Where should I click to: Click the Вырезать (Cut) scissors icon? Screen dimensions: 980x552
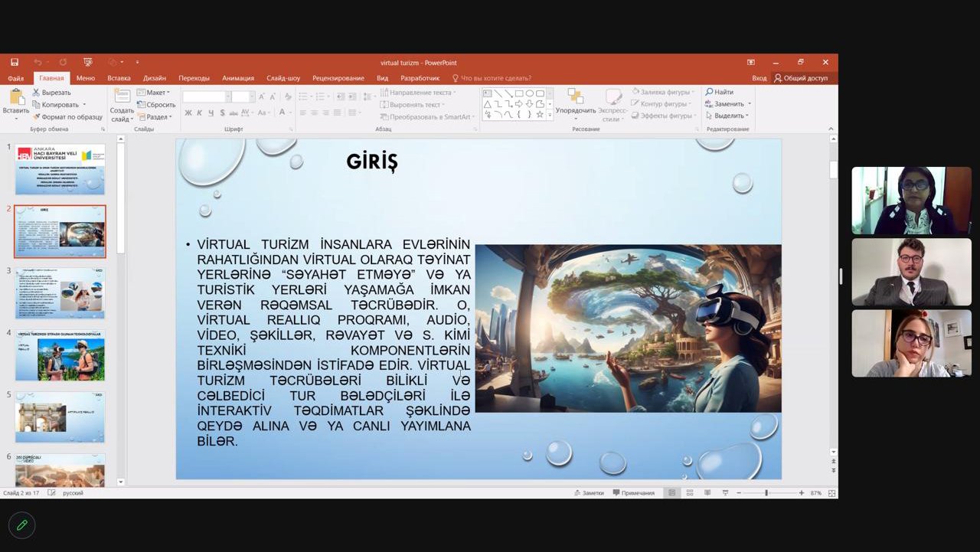[36, 93]
